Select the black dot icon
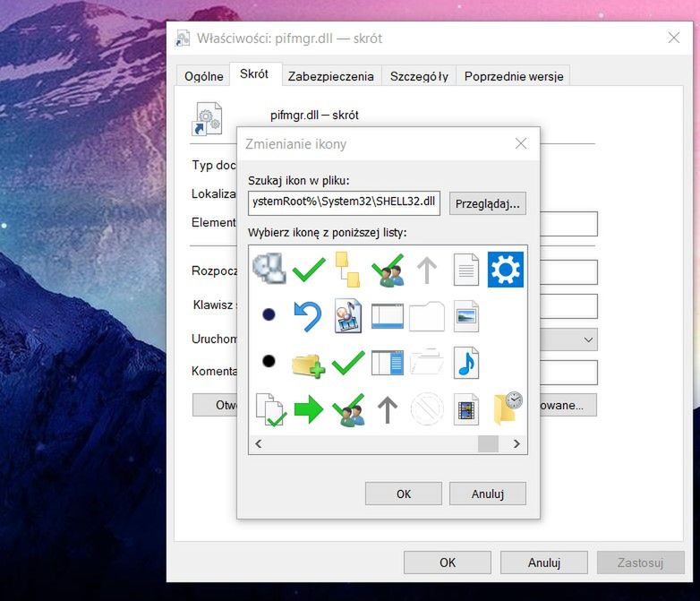 pyautogui.click(x=269, y=361)
